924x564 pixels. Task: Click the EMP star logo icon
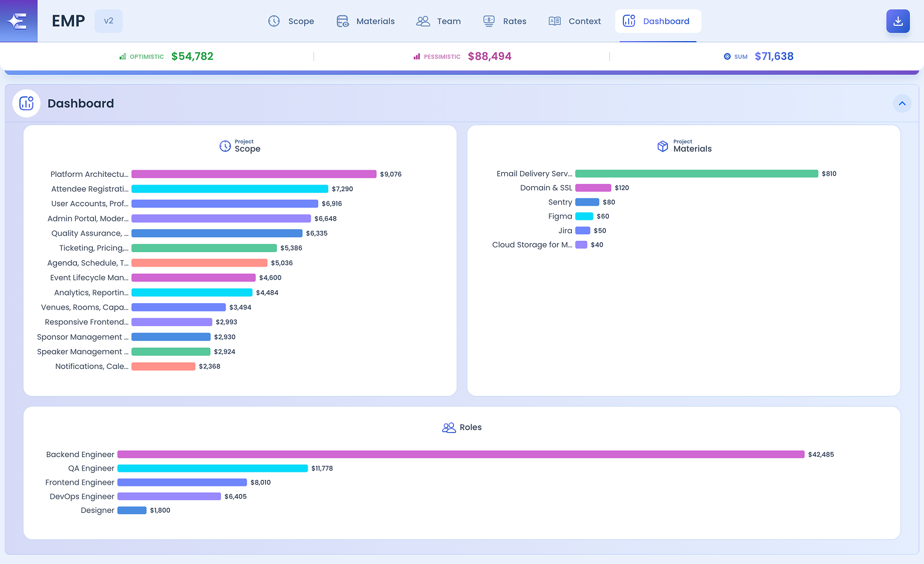18,21
